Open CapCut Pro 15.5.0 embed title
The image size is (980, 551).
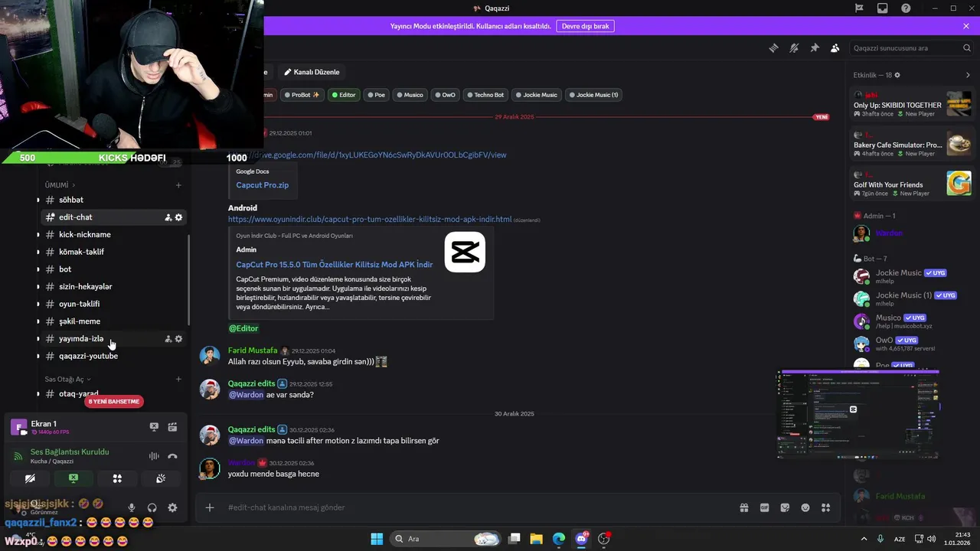click(335, 265)
